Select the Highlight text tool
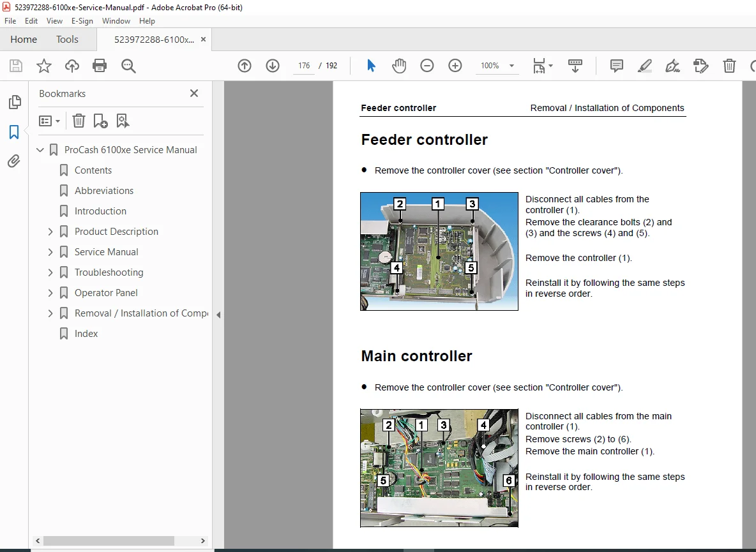 (645, 66)
